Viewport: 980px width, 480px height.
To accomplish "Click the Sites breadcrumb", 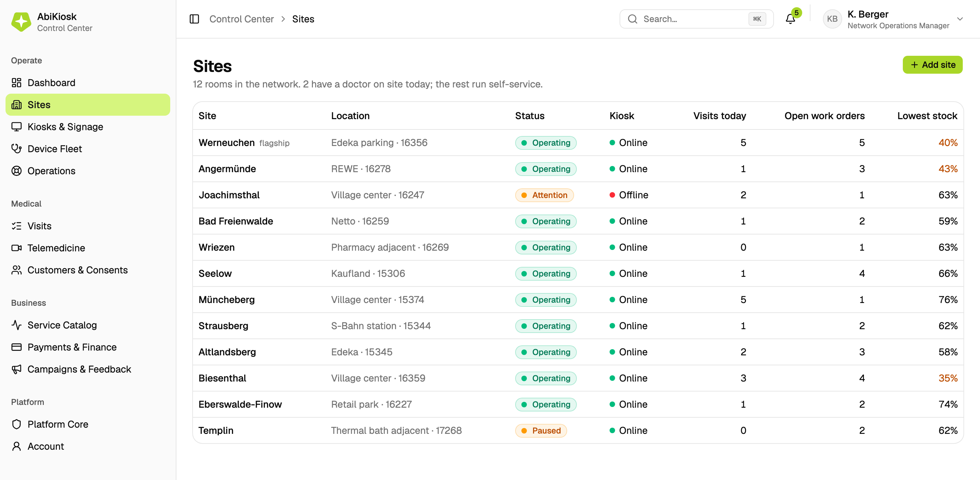I will 303,19.
